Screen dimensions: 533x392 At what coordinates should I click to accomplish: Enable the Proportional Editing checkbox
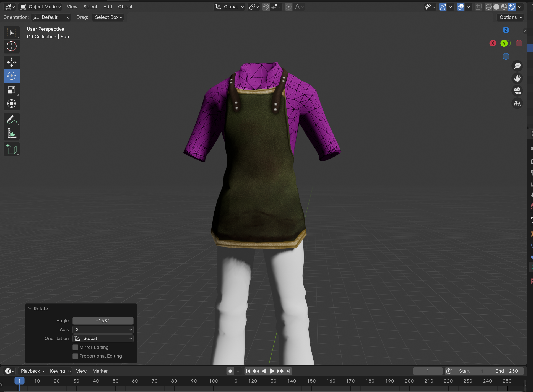click(75, 356)
